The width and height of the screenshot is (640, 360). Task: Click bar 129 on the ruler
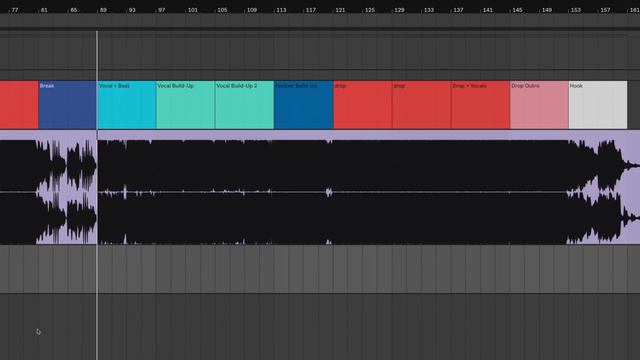click(x=399, y=10)
